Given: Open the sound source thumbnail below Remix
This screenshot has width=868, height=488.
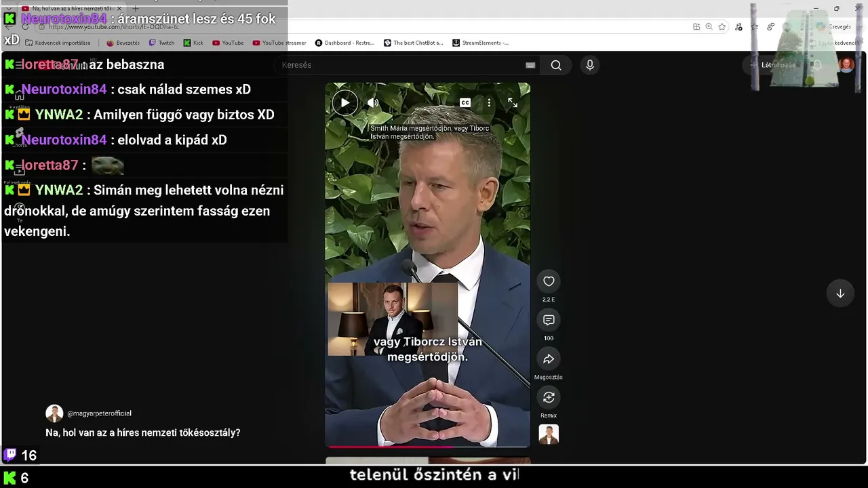Looking at the screenshot, I should [549, 434].
